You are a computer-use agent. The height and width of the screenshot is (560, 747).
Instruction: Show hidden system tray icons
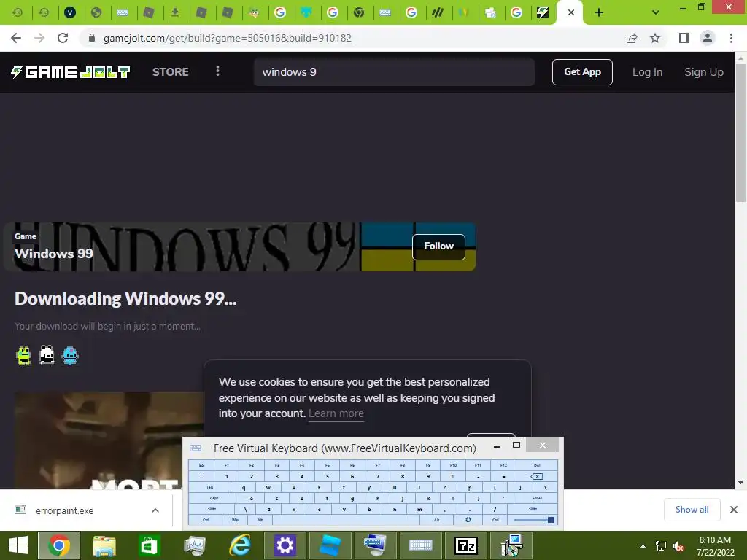643,546
